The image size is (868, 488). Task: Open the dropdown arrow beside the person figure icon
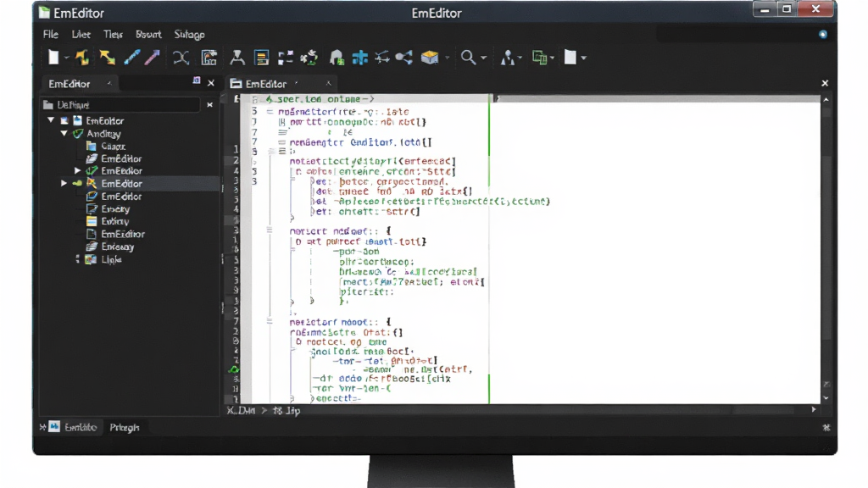click(x=520, y=58)
